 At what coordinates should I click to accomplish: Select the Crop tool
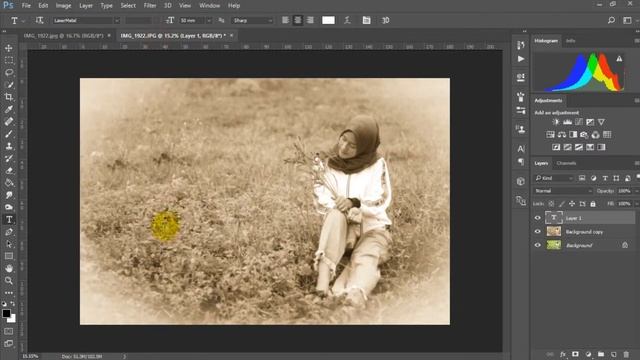pyautogui.click(x=9, y=97)
